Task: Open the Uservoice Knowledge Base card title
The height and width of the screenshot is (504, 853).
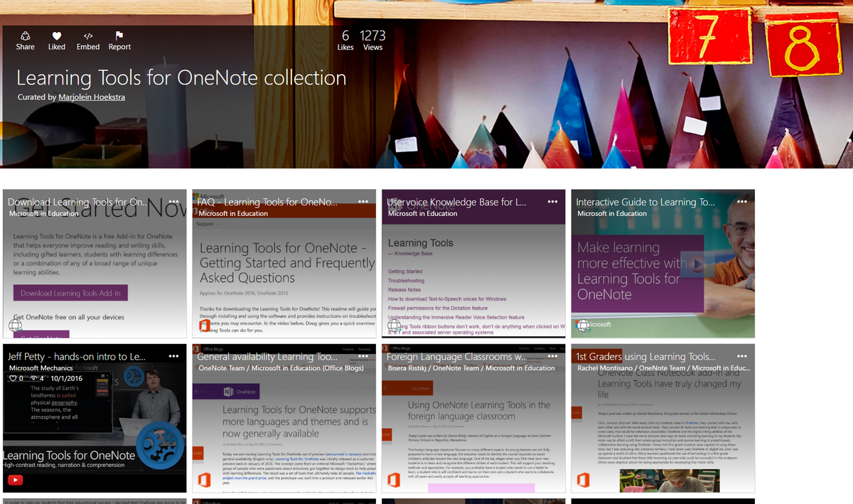Action: 456,202
